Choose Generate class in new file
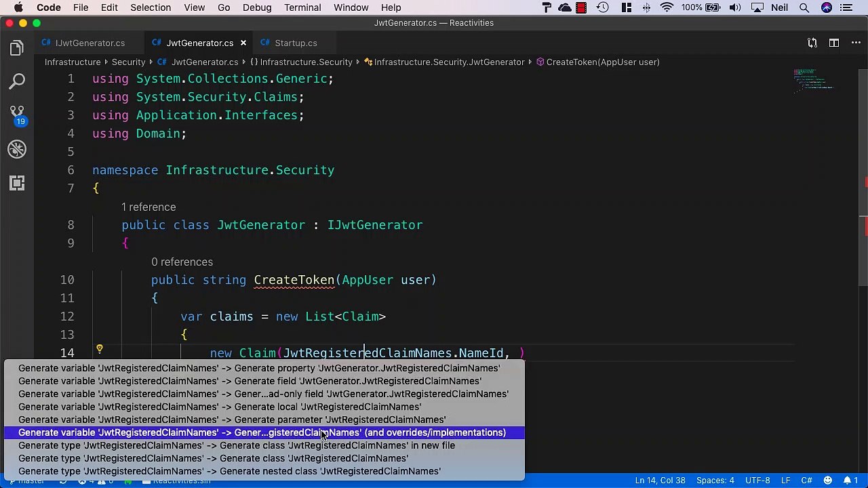The width and height of the screenshot is (868, 488). 264,445
